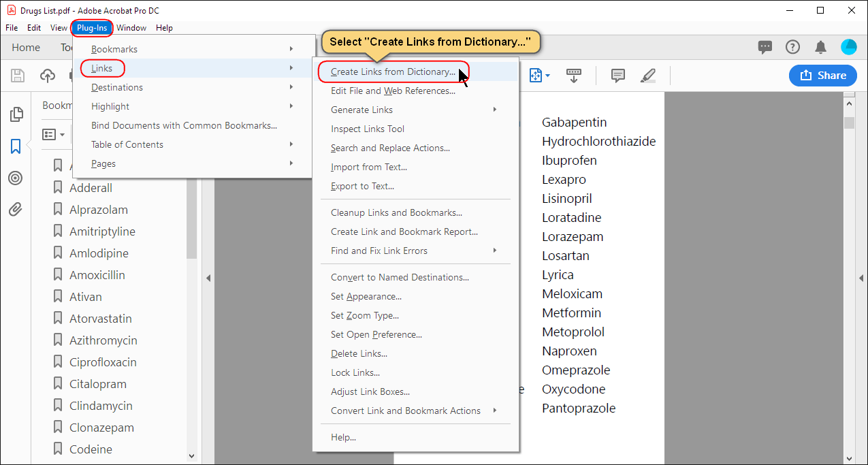This screenshot has height=465, width=868.
Task: Open notifications via the bell icon
Action: click(x=820, y=47)
